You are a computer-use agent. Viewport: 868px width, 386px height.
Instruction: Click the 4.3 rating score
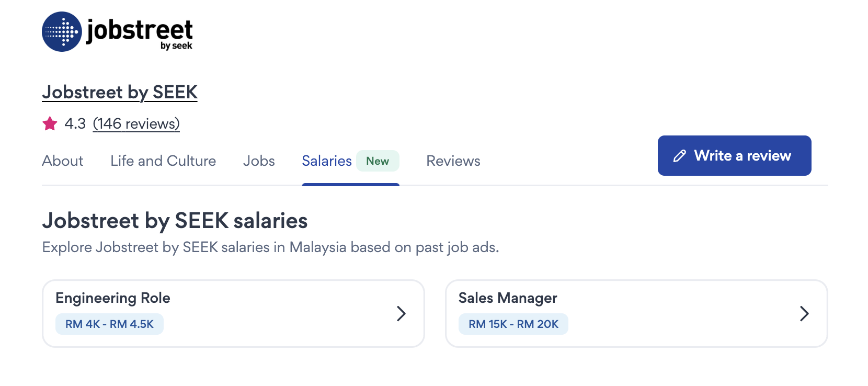click(75, 124)
